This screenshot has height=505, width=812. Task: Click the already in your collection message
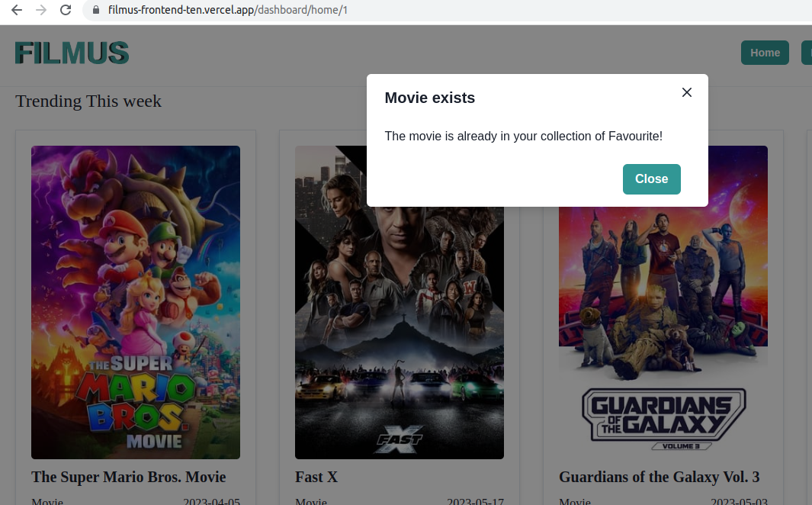click(x=524, y=137)
